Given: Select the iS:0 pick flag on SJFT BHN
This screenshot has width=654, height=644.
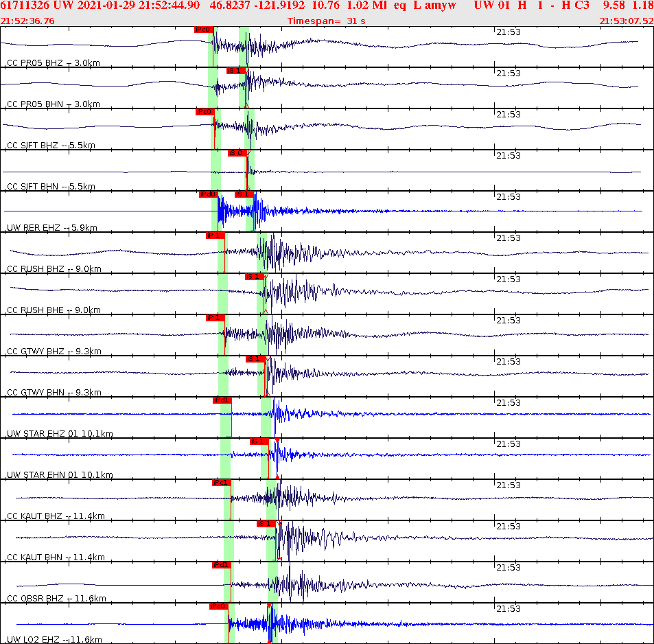Looking at the screenshot, I should (x=237, y=152).
